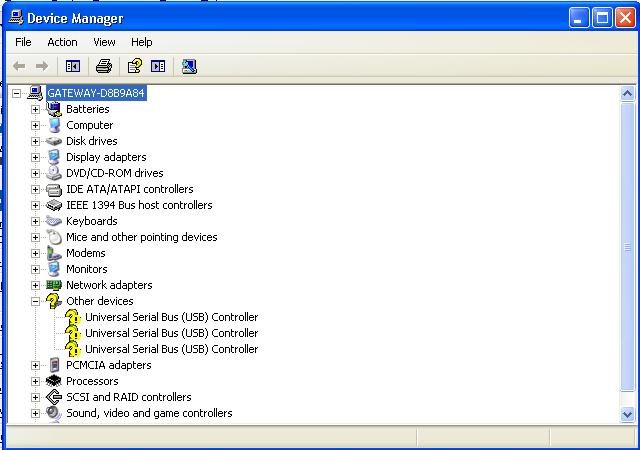Select the IDE ATA/ATAPI controllers label
This screenshot has width=640, height=450.
click(130, 189)
